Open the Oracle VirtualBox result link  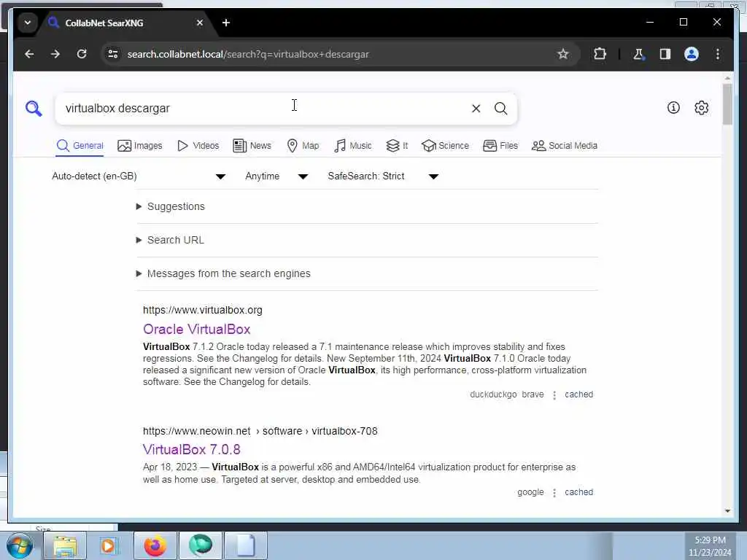coord(197,329)
